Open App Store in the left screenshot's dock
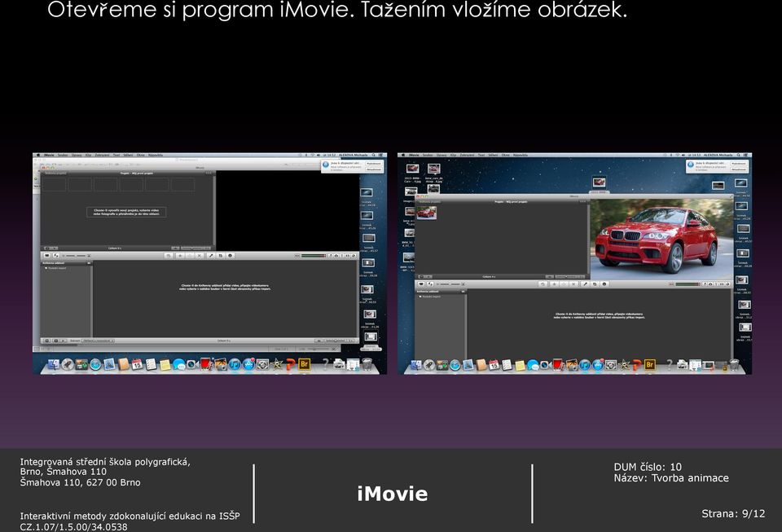 pyautogui.click(x=249, y=364)
